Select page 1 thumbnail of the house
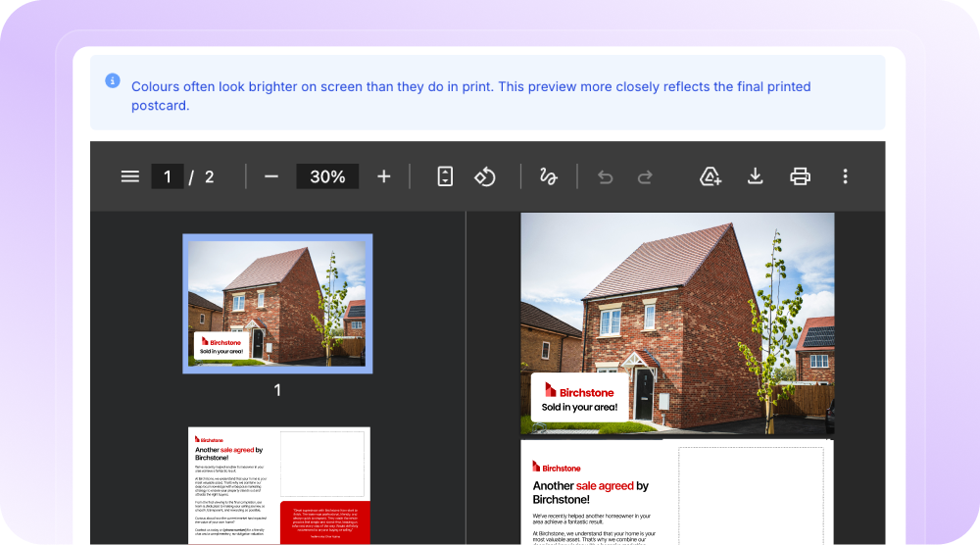This screenshot has height=545, width=980. click(277, 304)
